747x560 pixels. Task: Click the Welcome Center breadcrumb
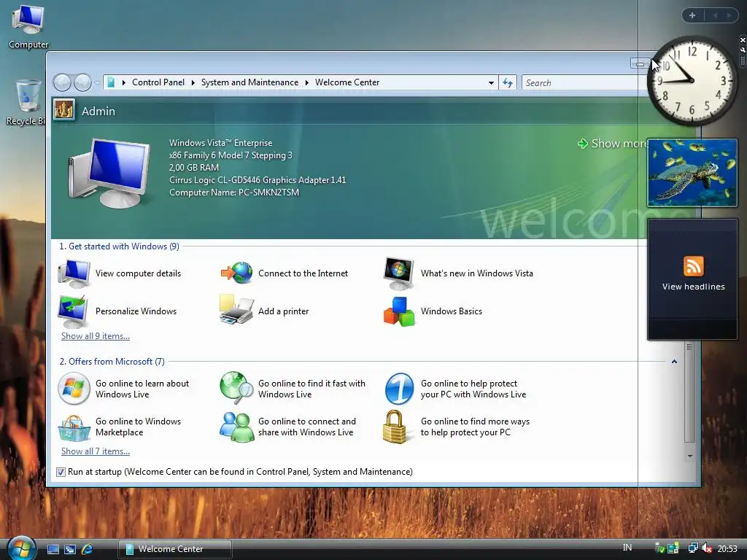347,82
